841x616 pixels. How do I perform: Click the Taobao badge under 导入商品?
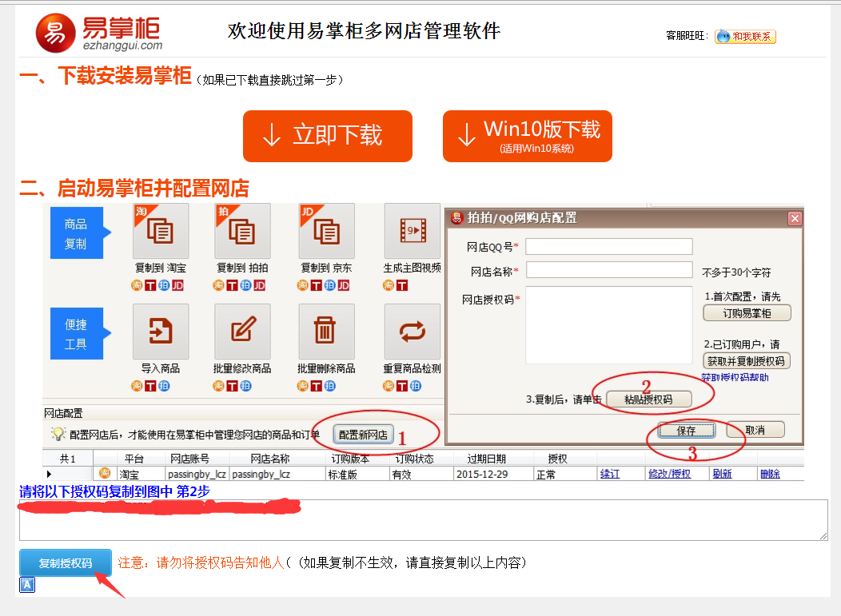coord(137,385)
